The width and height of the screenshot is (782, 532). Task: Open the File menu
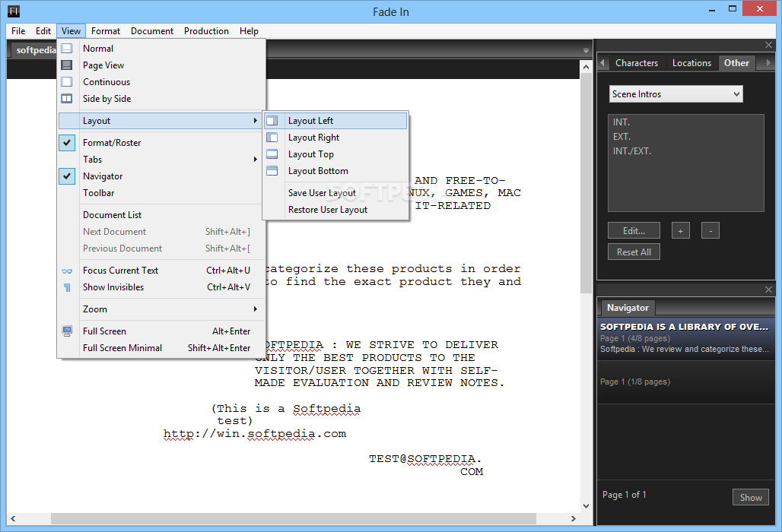18,31
